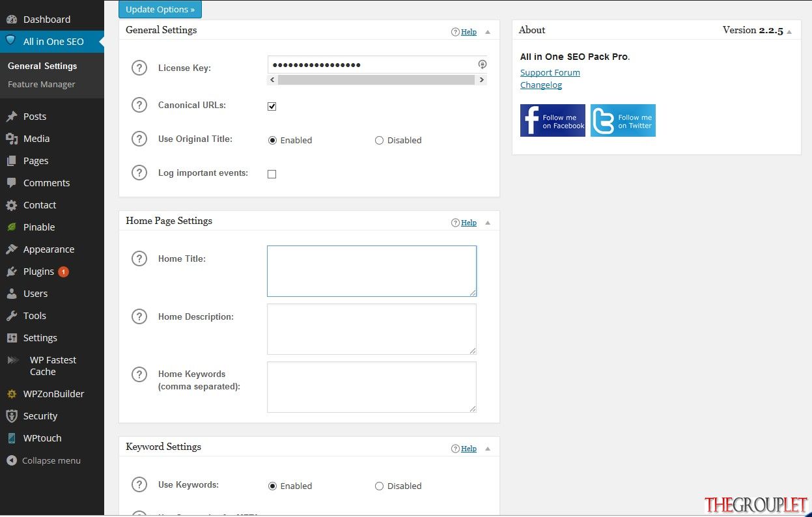
Task: Select Disabled for Use Original Title
Action: click(379, 140)
